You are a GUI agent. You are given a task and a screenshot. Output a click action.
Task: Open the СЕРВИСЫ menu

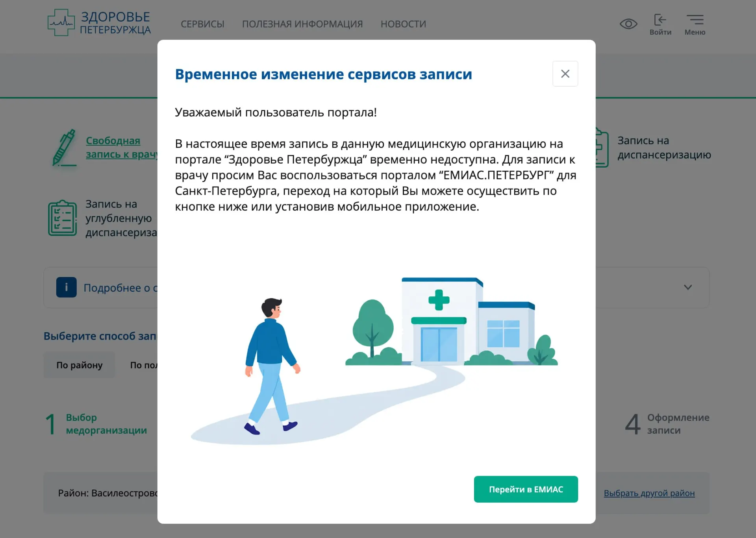(202, 24)
